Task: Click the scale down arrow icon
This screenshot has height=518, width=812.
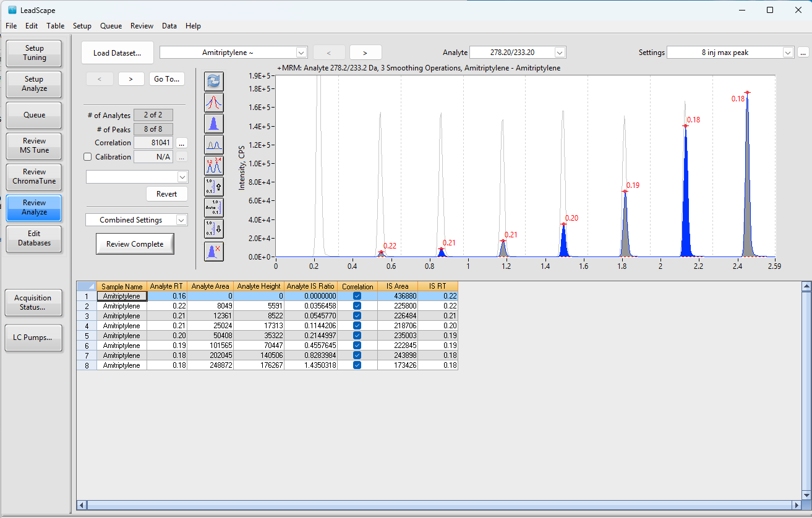Action: (213, 229)
